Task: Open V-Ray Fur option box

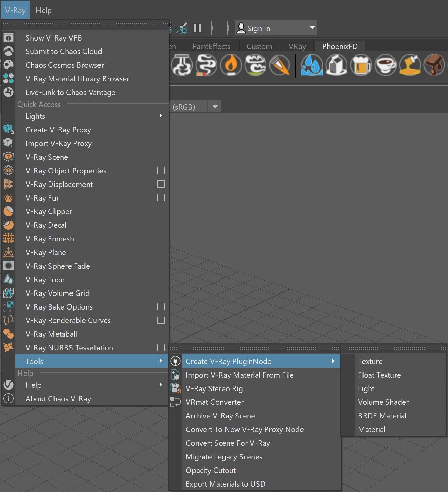Action: click(161, 198)
